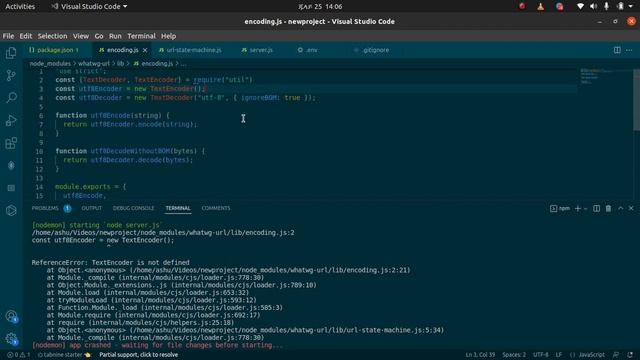Click tabnine starter in status bar
This screenshot has height=360, width=640.
click(64, 355)
